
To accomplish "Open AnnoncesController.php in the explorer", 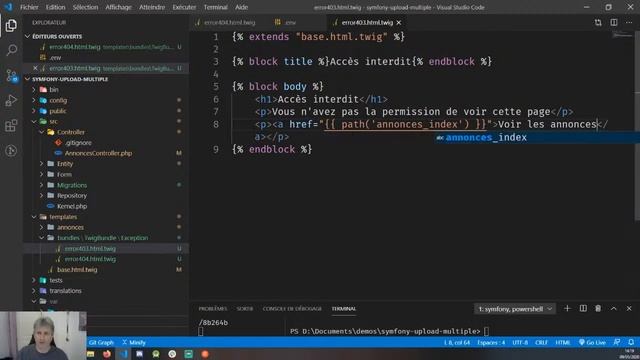I will coord(98,153).
